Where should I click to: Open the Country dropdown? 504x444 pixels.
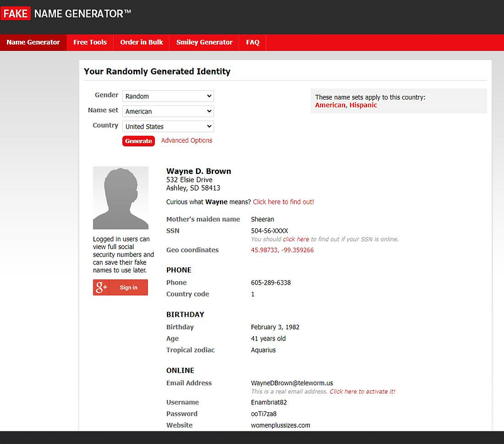click(x=168, y=126)
